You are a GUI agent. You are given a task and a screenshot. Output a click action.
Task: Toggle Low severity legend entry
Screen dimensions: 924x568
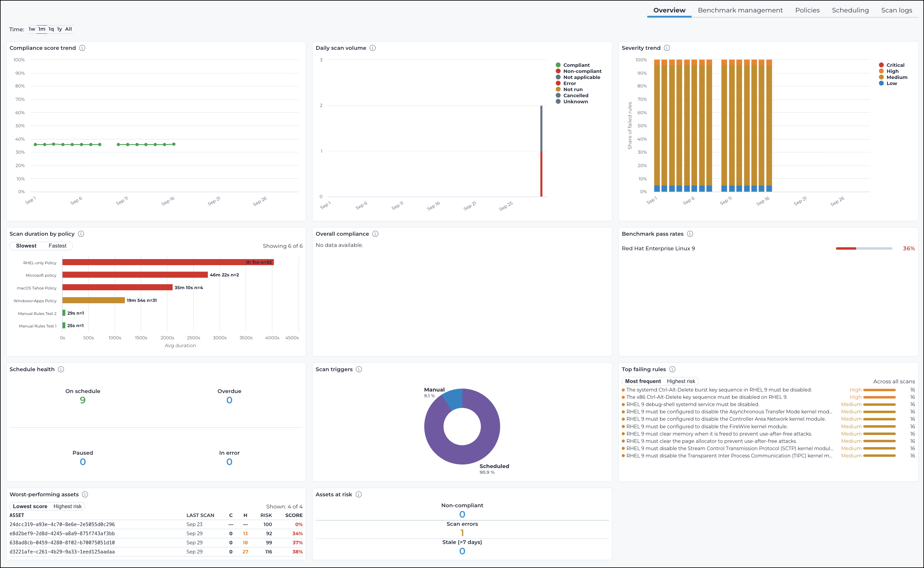(x=888, y=84)
